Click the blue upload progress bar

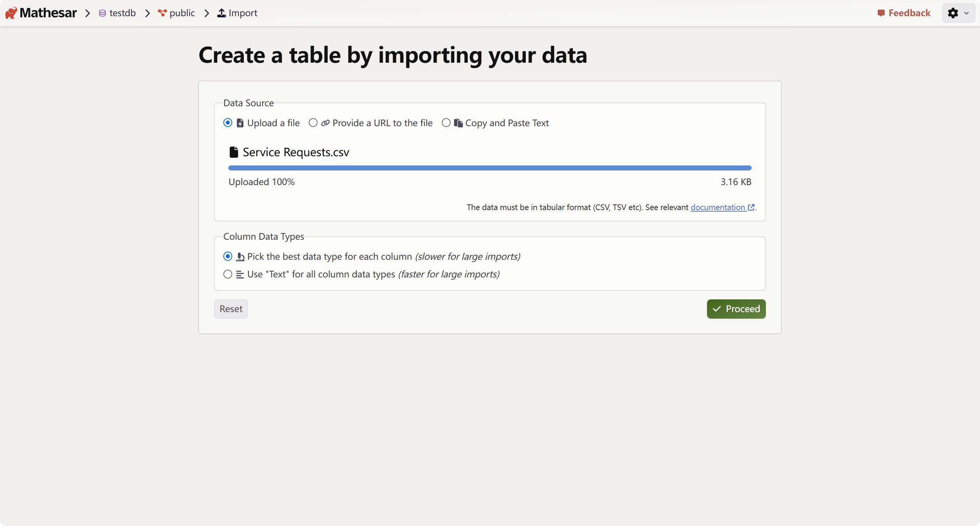(489, 168)
